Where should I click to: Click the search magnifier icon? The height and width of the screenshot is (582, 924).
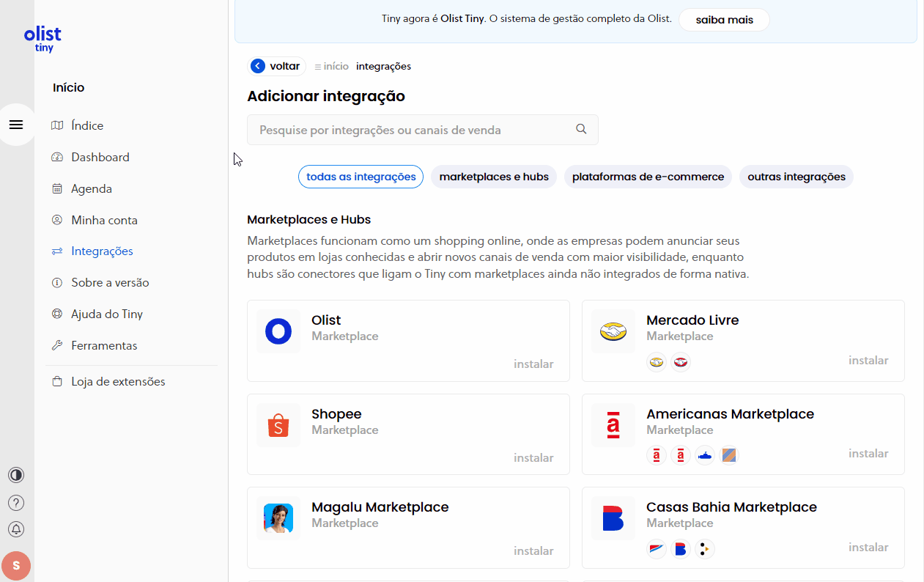pos(581,129)
